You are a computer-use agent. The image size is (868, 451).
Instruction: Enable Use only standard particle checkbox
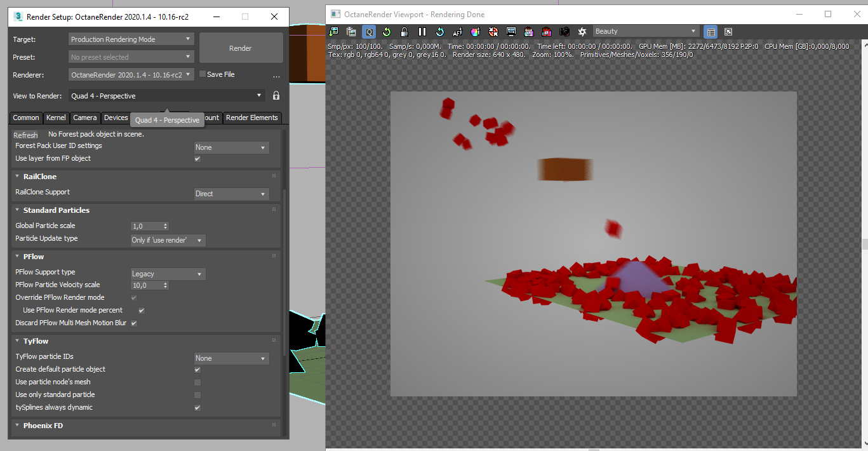pos(197,395)
